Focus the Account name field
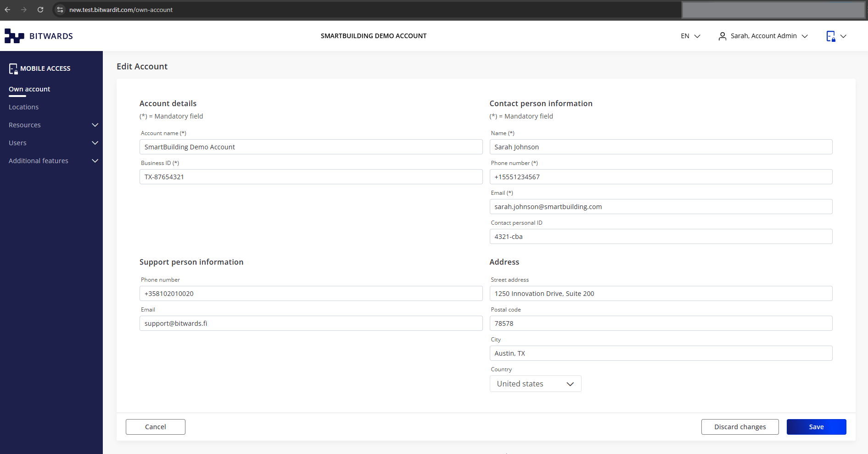868x454 pixels. (x=311, y=147)
